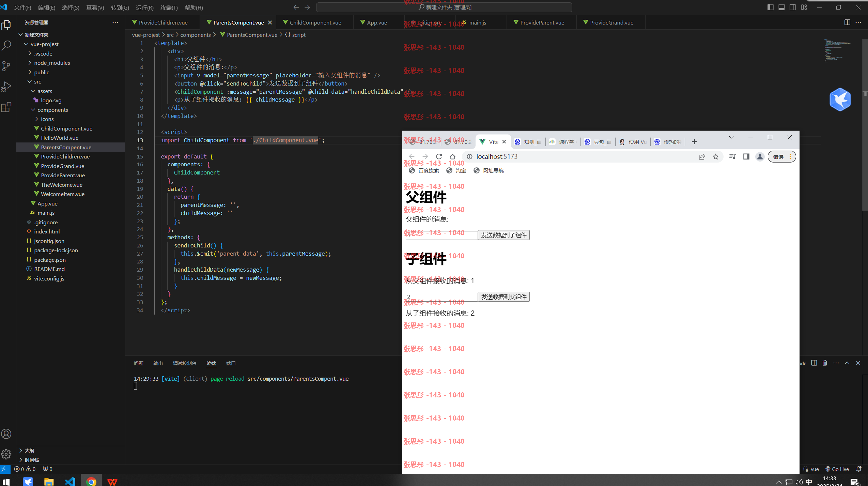Open ChildComponent.vue in file tree
The image size is (868, 486).
click(x=66, y=128)
